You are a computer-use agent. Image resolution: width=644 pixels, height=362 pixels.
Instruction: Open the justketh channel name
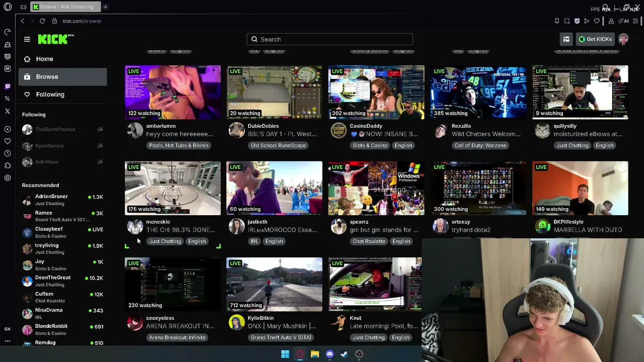coord(258,222)
